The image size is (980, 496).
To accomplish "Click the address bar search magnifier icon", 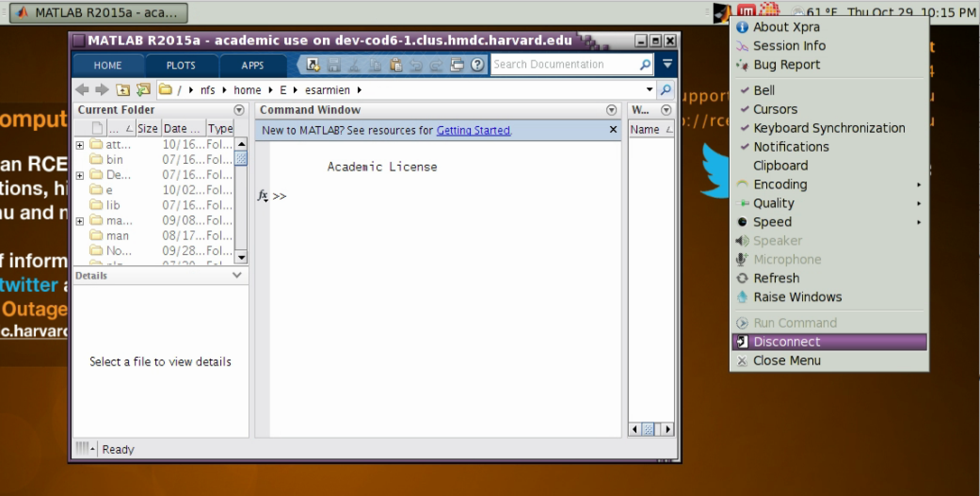I will coord(666,89).
